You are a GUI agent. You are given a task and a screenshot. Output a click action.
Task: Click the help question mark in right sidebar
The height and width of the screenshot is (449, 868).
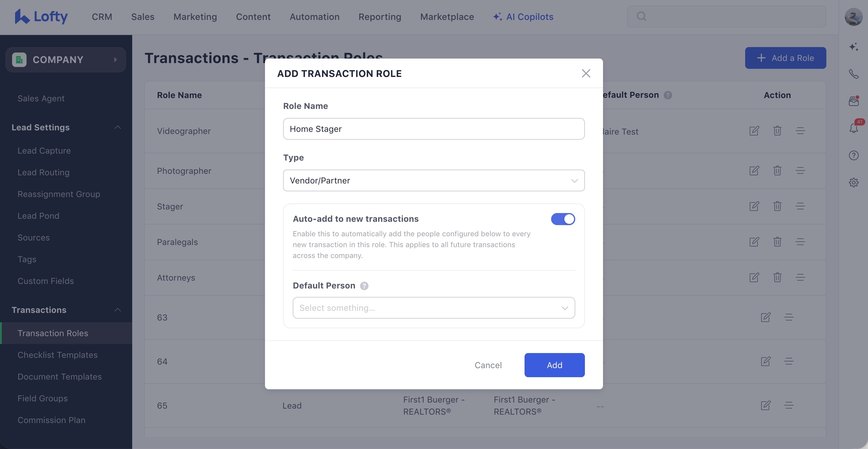tap(853, 155)
